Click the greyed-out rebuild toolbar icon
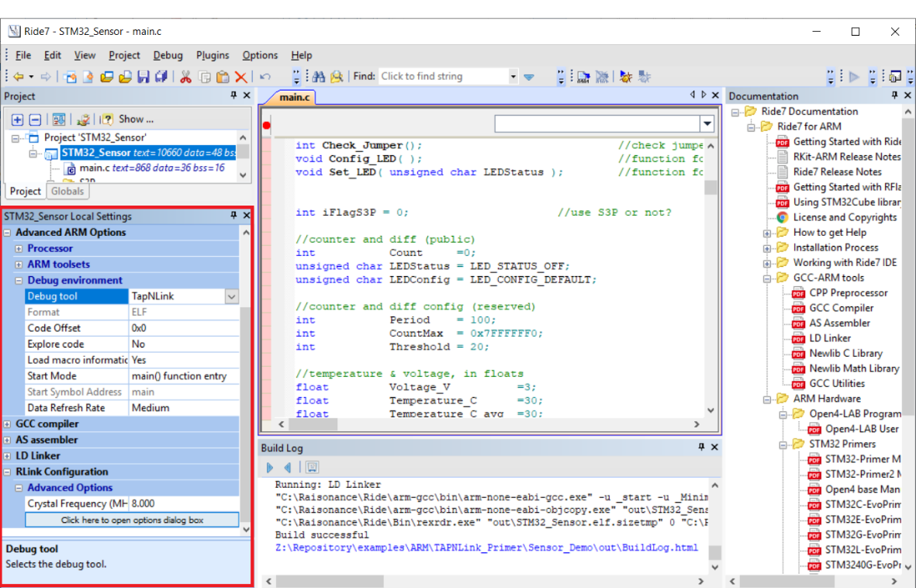This screenshot has height=588, width=916. 602,77
